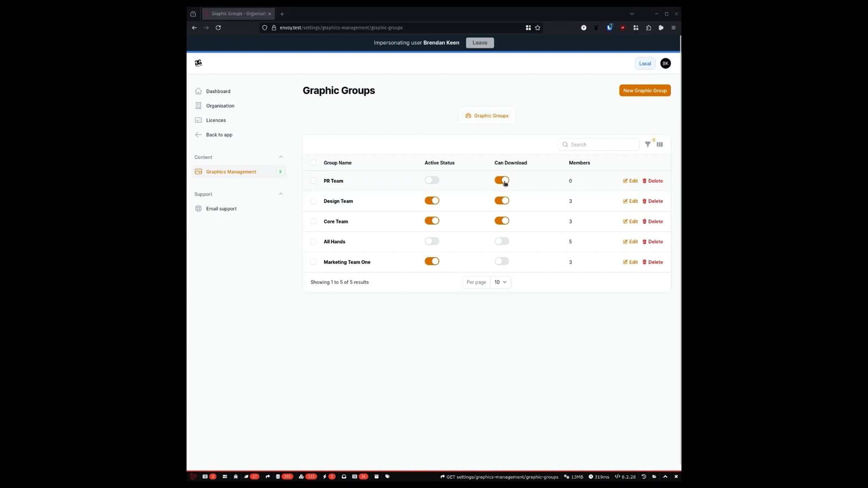Open the table filter funnel icon

tap(648, 144)
